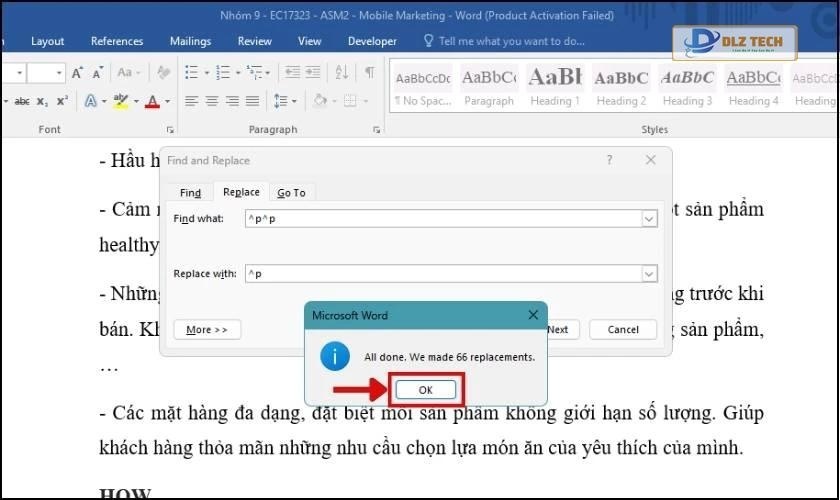
Task: Click the Increase Indent icon
Action: pos(315,73)
